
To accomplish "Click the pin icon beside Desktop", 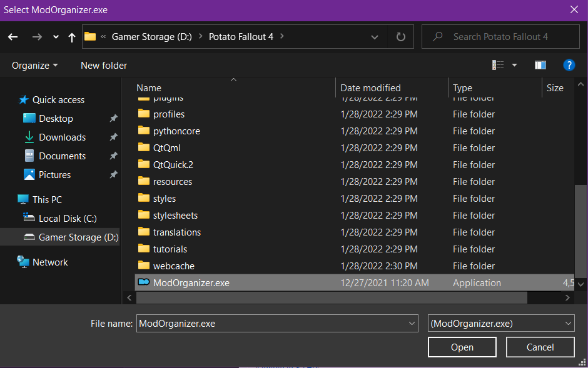I will pyautogui.click(x=113, y=118).
